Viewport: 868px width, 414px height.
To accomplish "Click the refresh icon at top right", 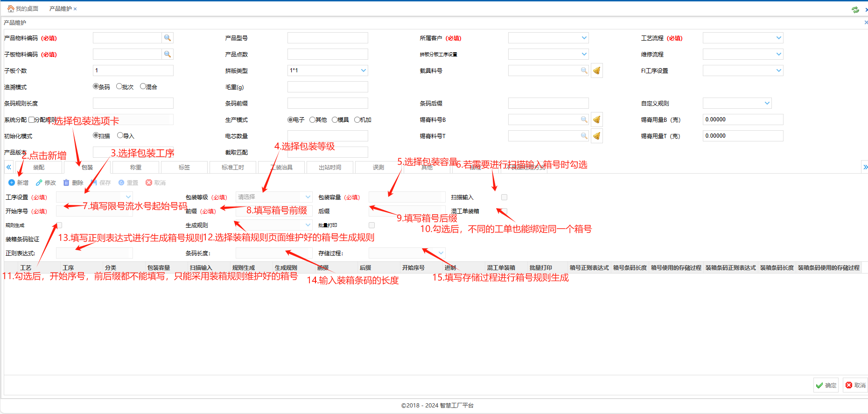I will click(855, 9).
